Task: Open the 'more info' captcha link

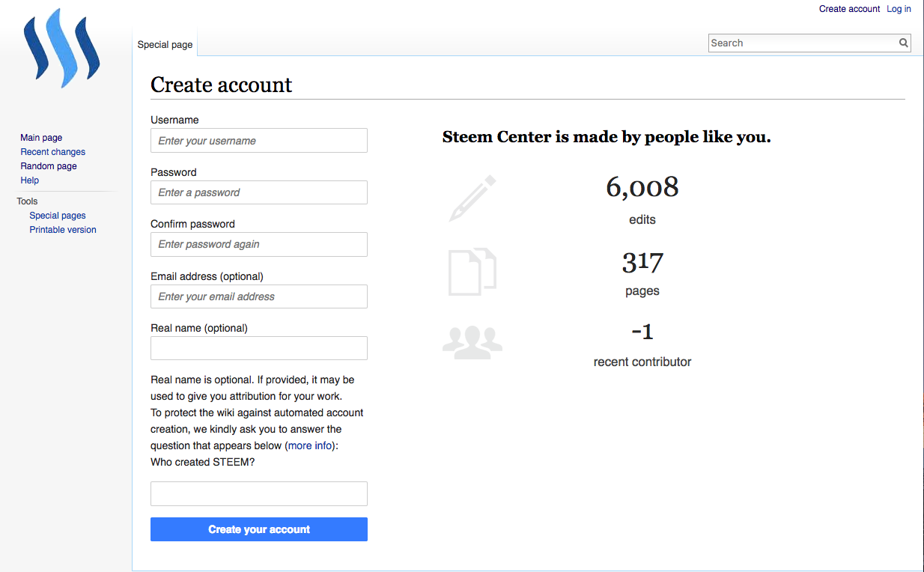Action: [311, 445]
